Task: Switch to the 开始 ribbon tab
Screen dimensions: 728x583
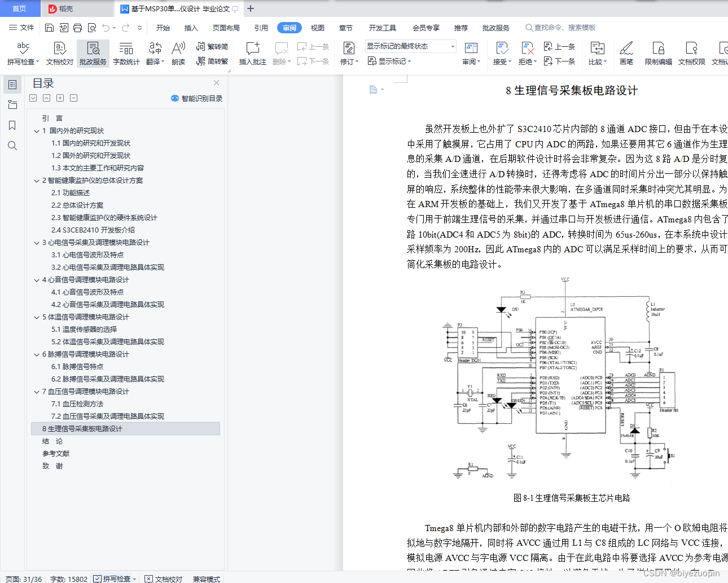Action: click(163, 28)
